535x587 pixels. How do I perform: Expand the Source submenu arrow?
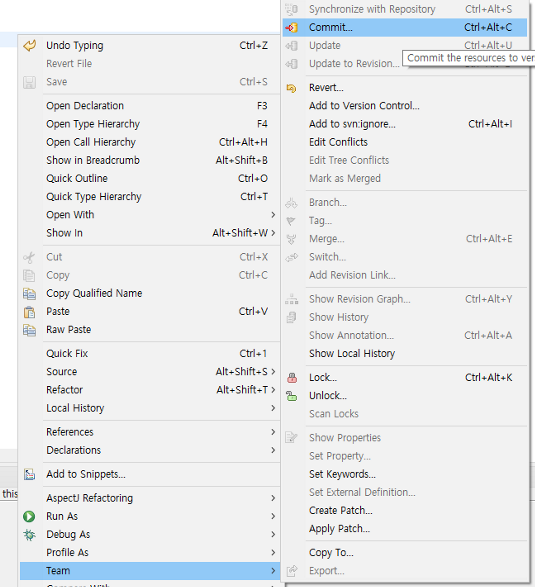[273, 372]
